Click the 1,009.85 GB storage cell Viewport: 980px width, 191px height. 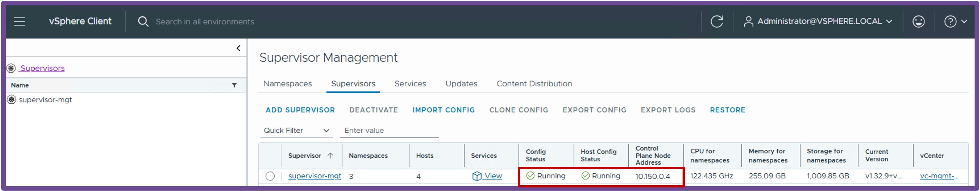(828, 176)
